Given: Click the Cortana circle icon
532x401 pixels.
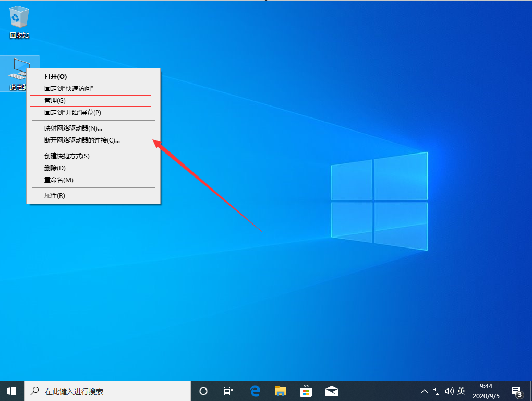Looking at the screenshot, I should pyautogui.click(x=203, y=391).
